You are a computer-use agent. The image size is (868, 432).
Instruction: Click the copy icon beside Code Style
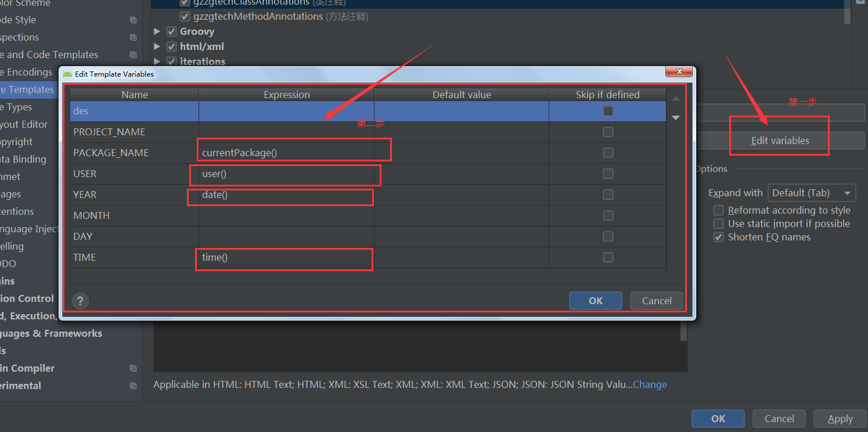133,20
